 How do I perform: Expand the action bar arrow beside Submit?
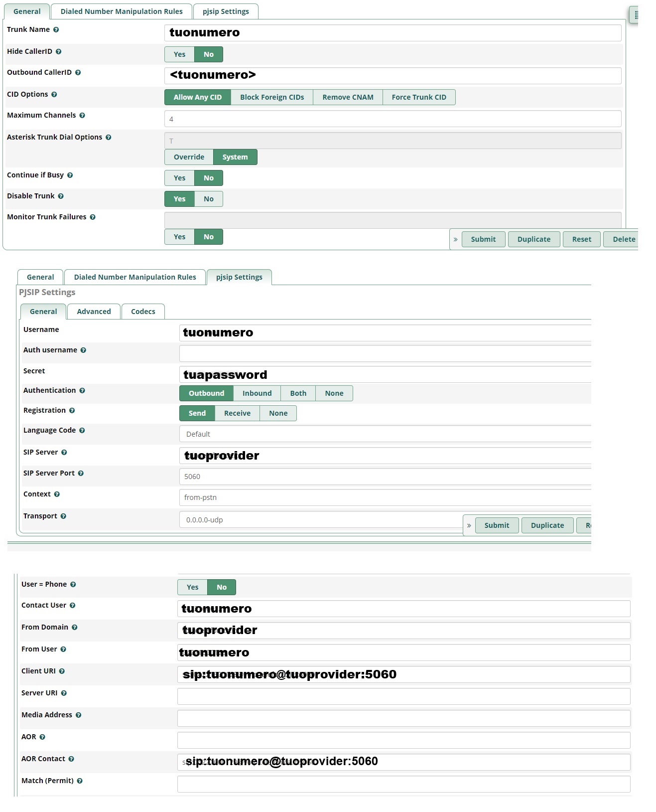[x=455, y=240]
